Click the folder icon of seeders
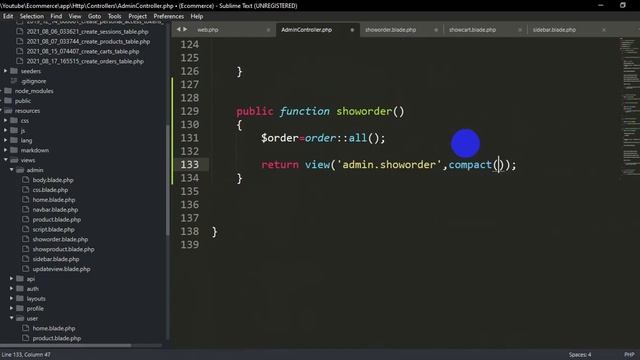This screenshot has height=360, width=640. point(14,71)
